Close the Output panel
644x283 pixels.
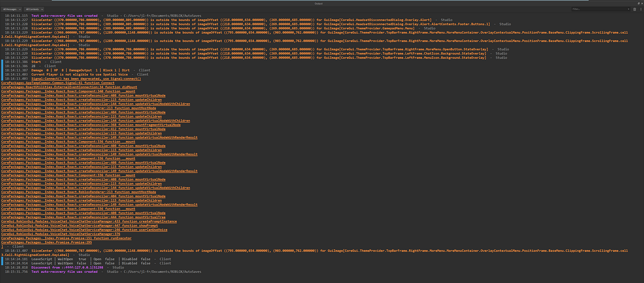(642, 3)
